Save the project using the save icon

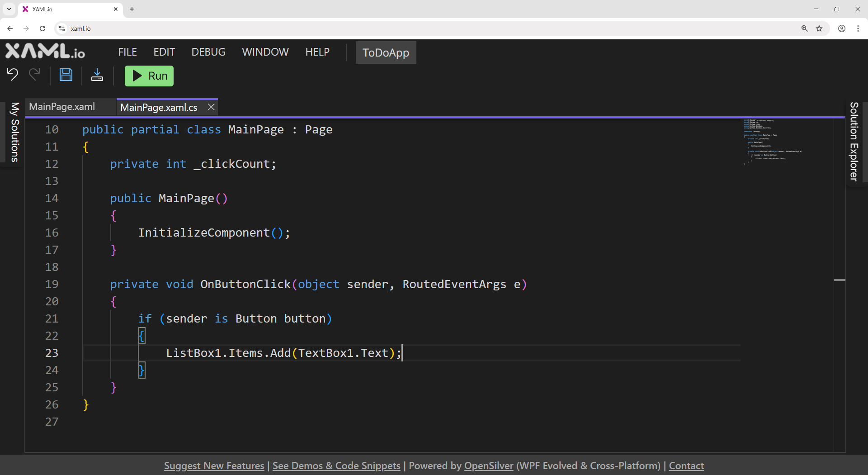click(66, 75)
